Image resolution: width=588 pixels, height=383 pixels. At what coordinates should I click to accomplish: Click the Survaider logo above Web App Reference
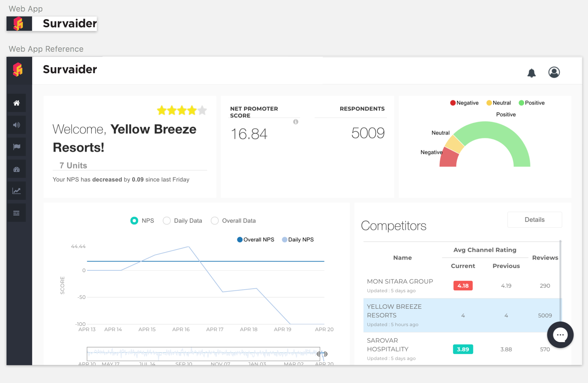pyautogui.click(x=19, y=24)
